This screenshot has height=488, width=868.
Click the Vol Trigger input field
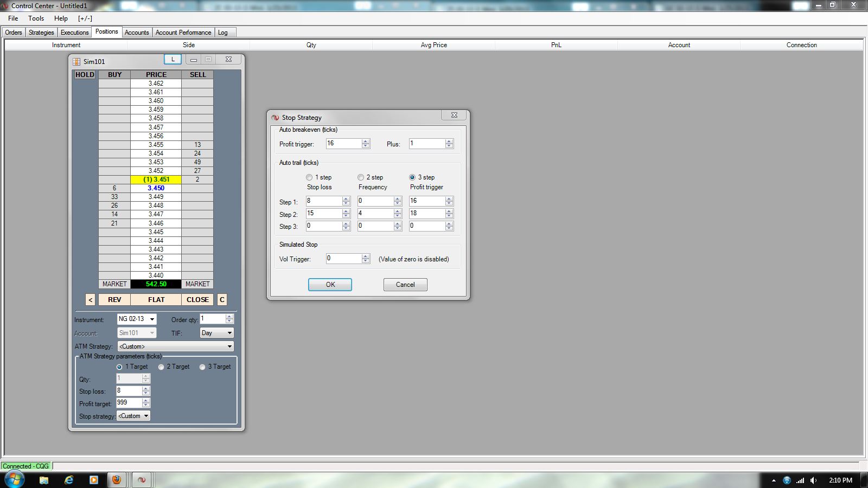[344, 259]
